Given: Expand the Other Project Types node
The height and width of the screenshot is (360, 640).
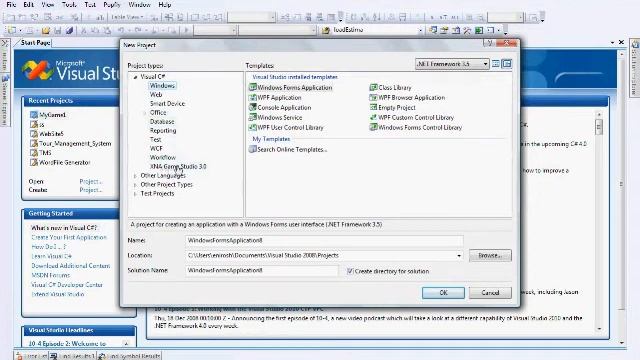Looking at the screenshot, I should [x=135, y=184].
